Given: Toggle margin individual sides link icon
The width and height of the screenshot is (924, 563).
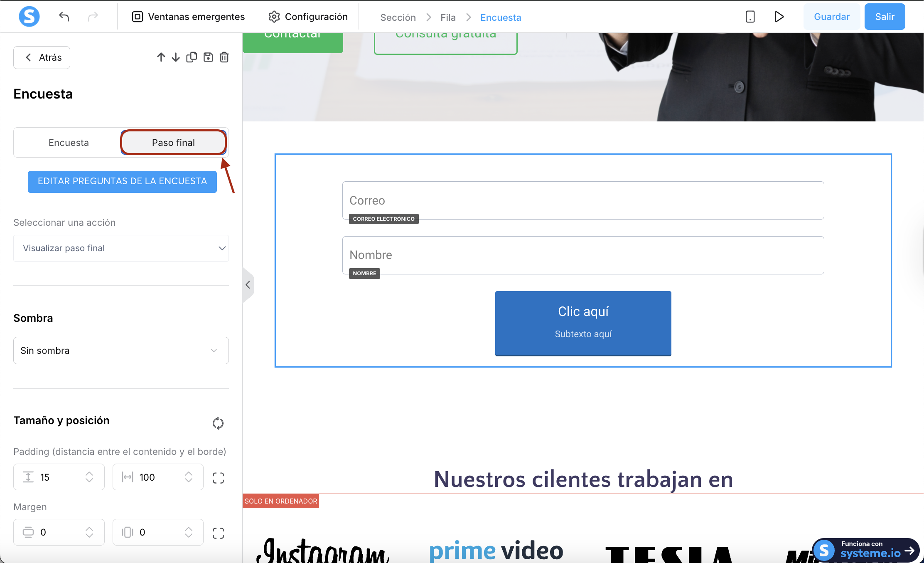Looking at the screenshot, I should click(x=218, y=533).
